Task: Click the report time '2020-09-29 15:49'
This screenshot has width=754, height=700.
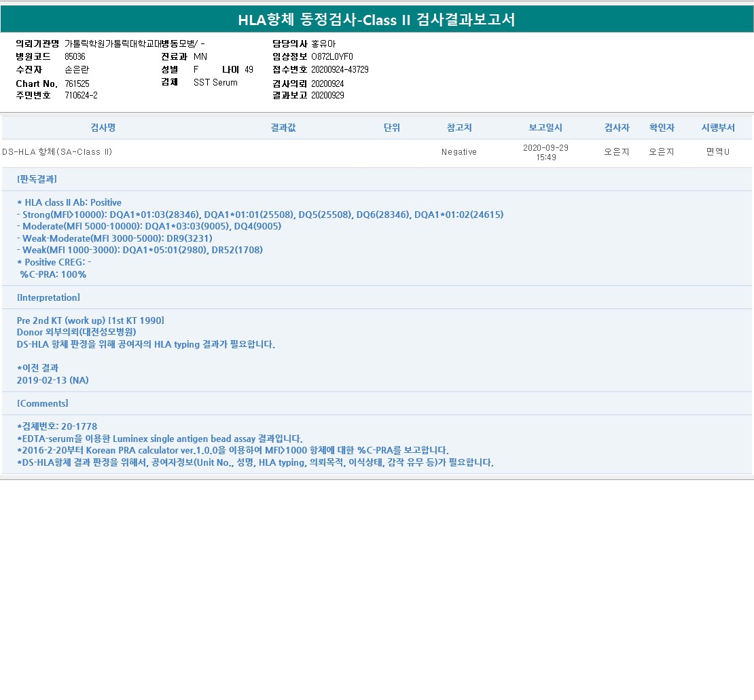Action: (545, 152)
